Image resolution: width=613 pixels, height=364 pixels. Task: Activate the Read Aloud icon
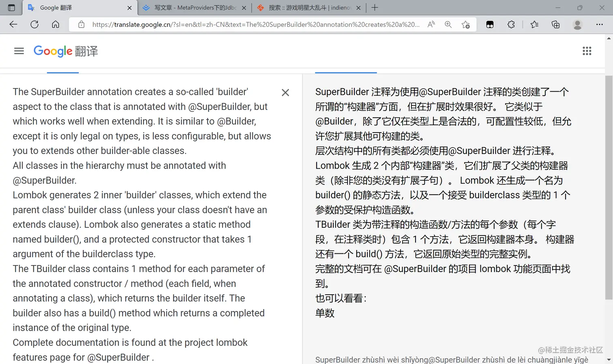tap(431, 24)
